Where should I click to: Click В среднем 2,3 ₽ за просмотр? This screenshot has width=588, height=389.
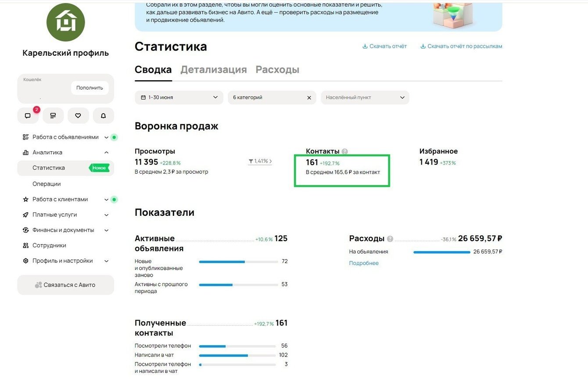[x=172, y=172]
